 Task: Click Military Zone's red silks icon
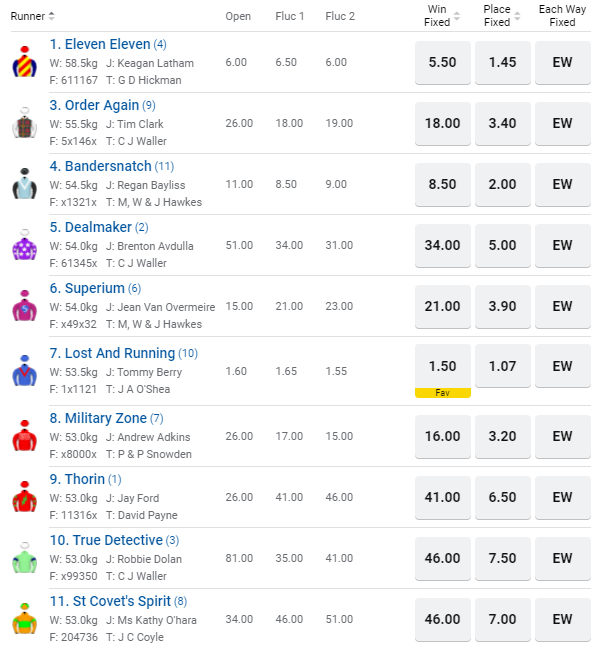(24, 436)
